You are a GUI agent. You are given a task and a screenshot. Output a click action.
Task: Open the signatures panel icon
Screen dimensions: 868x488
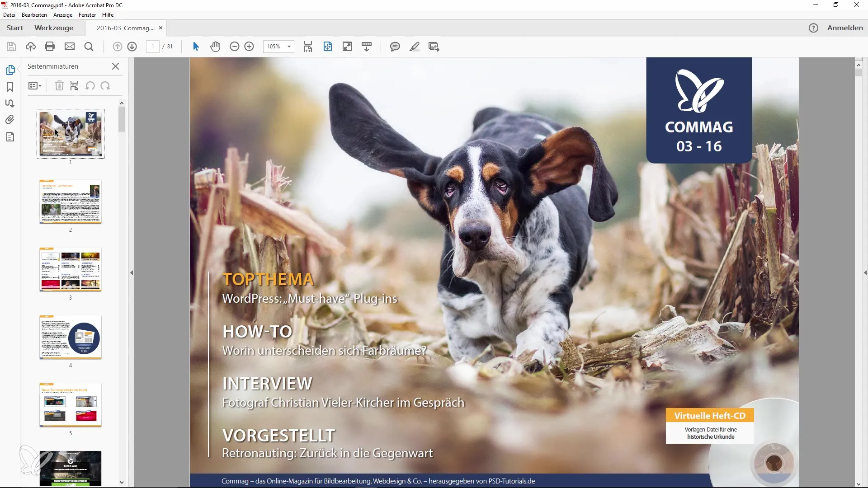click(10, 103)
